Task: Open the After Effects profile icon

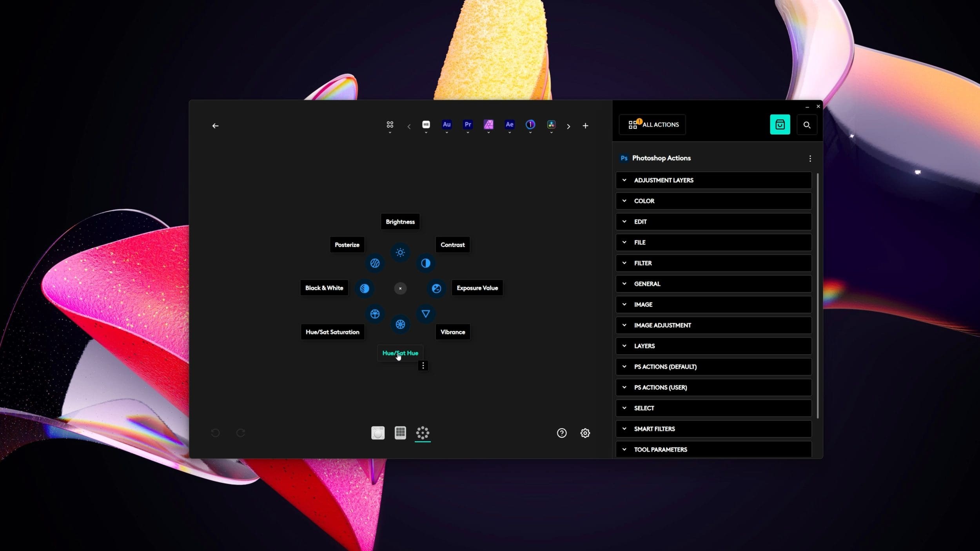Action: (x=509, y=125)
